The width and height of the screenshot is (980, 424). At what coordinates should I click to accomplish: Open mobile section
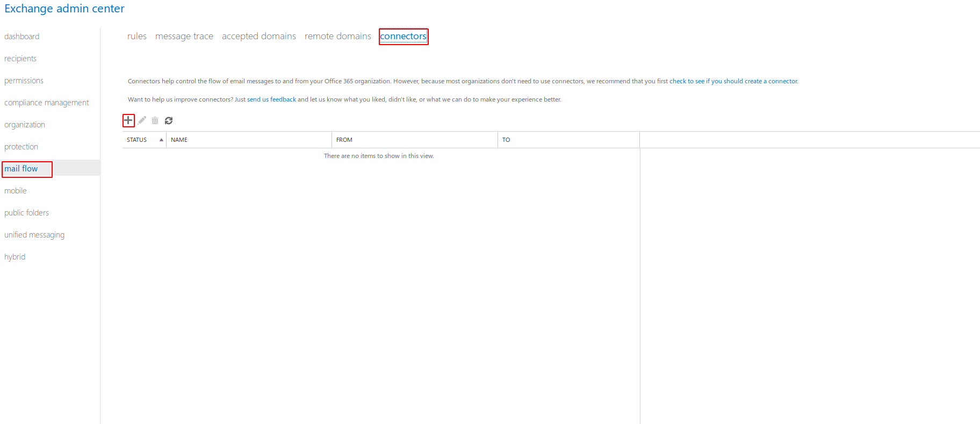(x=16, y=191)
